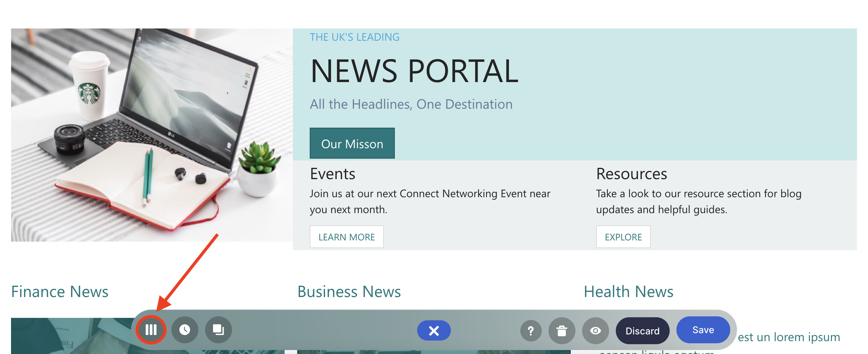This screenshot has width=868, height=354.
Task: Toggle preview with the eye icon
Action: point(595,331)
